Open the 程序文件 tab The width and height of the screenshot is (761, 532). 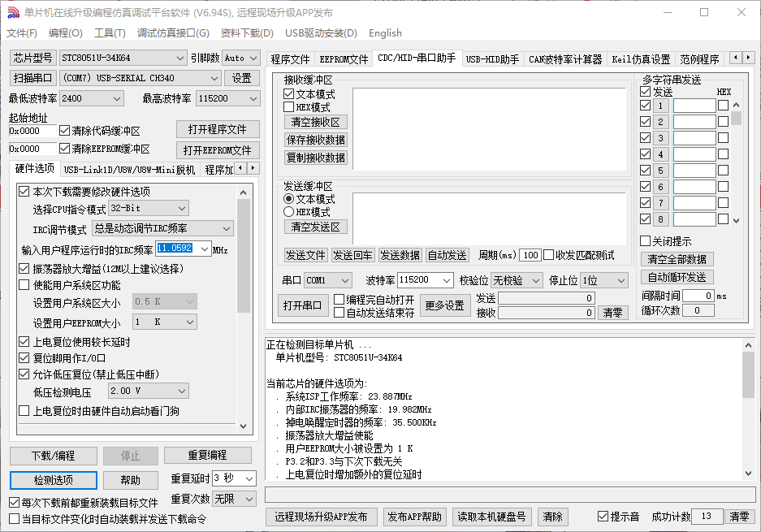tap(290, 59)
